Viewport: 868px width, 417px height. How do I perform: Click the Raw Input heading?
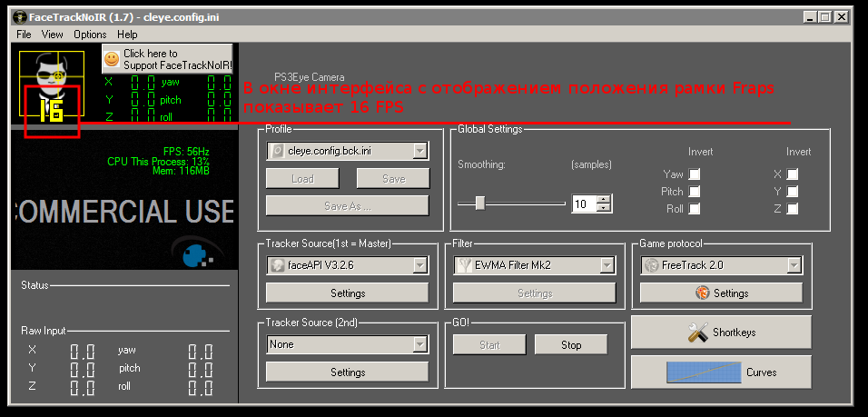44,331
